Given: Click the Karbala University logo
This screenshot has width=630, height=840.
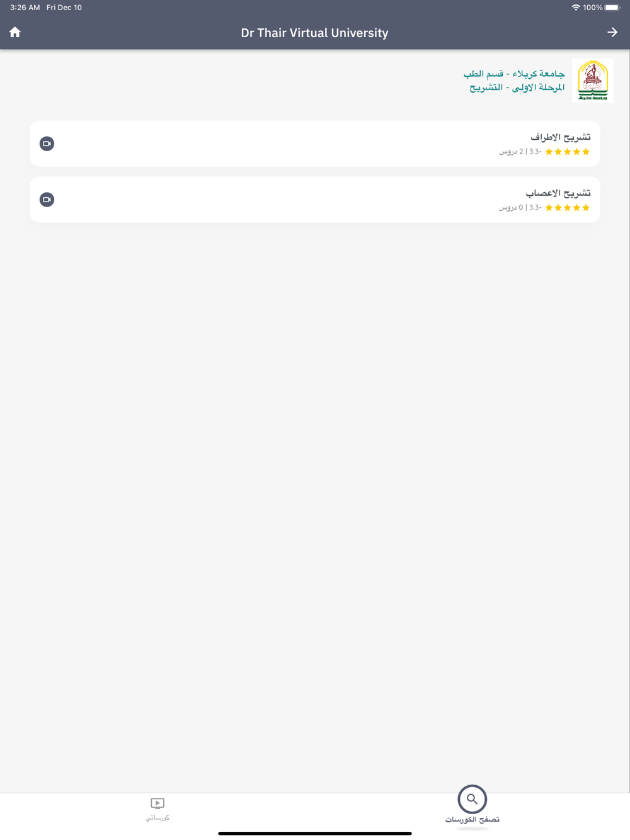Looking at the screenshot, I should [x=593, y=81].
